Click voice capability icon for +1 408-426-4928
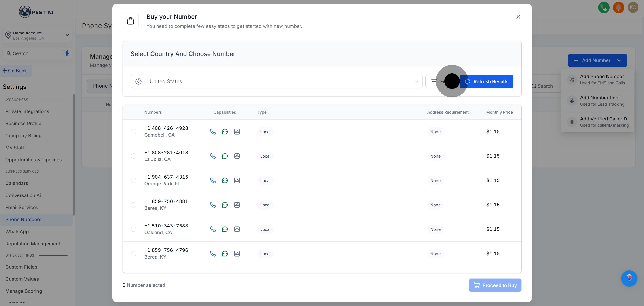 213,132
